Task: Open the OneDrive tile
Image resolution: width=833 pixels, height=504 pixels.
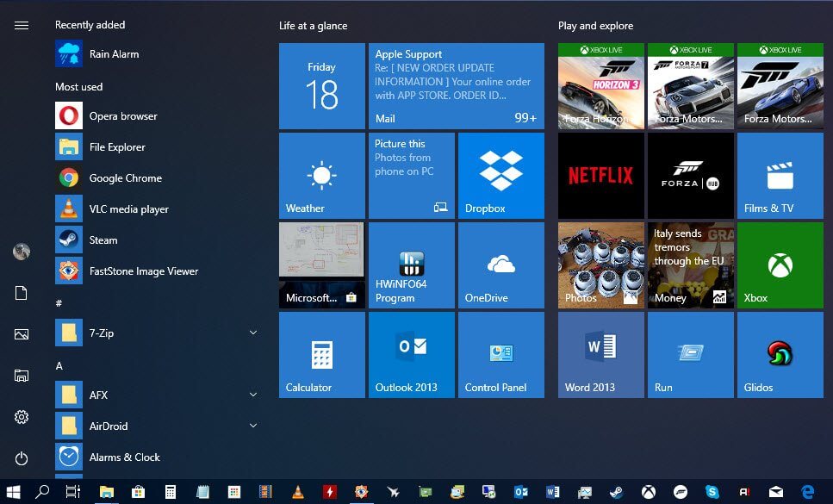Action: click(x=500, y=265)
